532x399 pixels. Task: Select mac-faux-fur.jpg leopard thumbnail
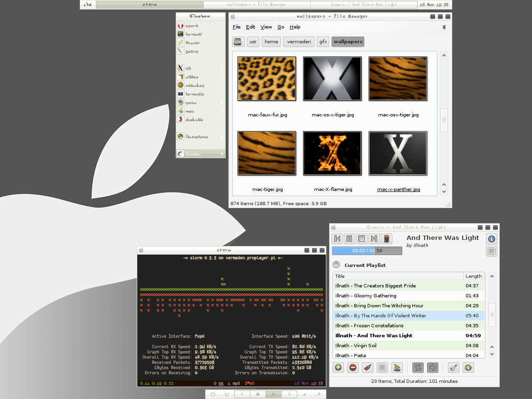coord(266,79)
